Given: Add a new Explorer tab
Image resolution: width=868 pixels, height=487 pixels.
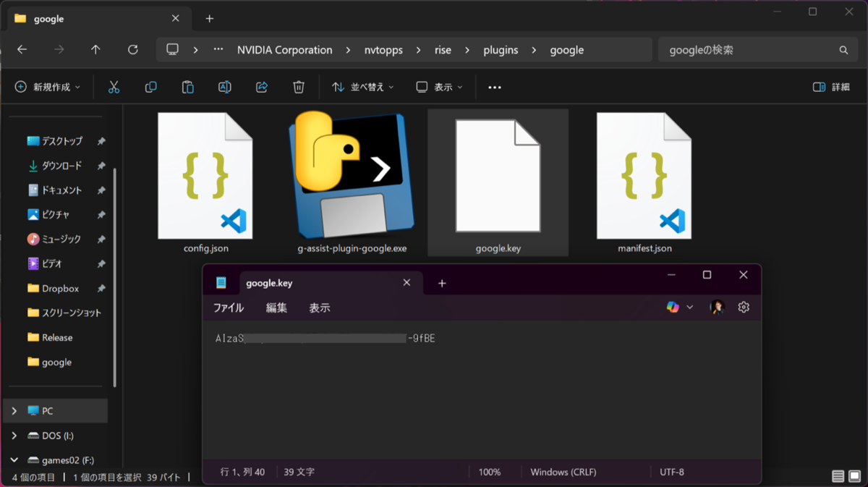Looking at the screenshot, I should (x=209, y=18).
